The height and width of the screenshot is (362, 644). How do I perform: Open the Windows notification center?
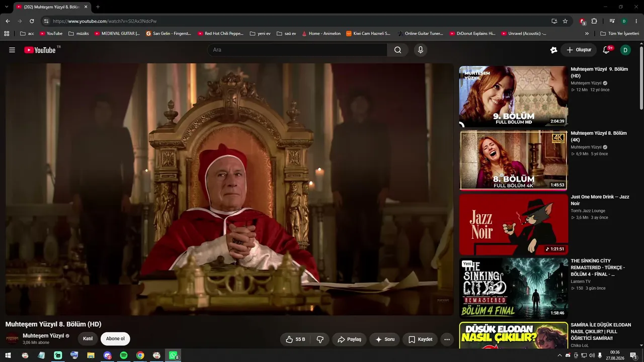633,355
